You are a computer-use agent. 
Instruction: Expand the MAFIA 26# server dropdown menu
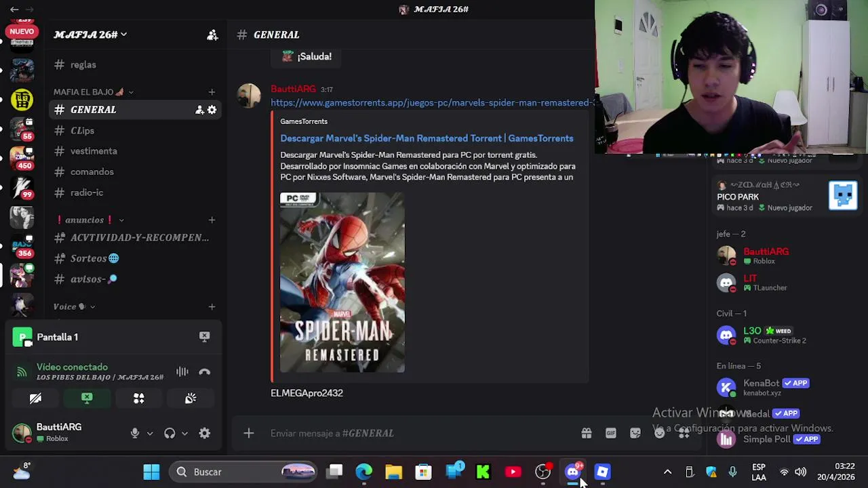pyautogui.click(x=90, y=35)
